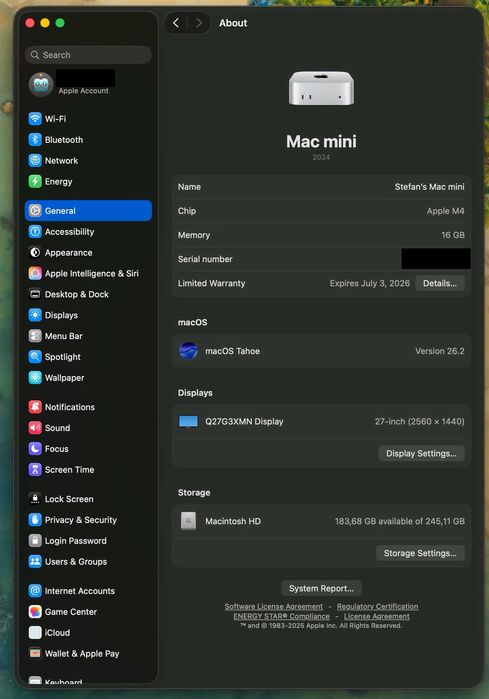Open Notifications bell icon
The width and height of the screenshot is (489, 699).
pyautogui.click(x=35, y=407)
